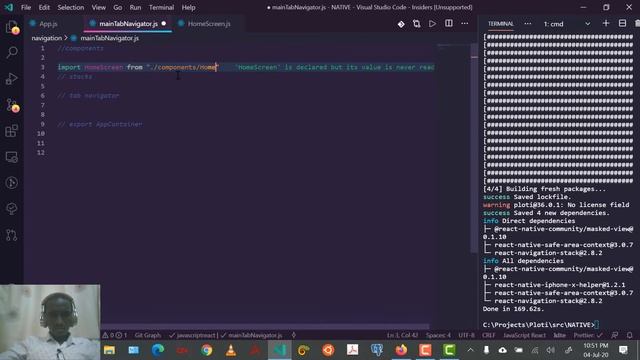
Task: Change language mode 'JavaScript React'
Action: point(524,336)
